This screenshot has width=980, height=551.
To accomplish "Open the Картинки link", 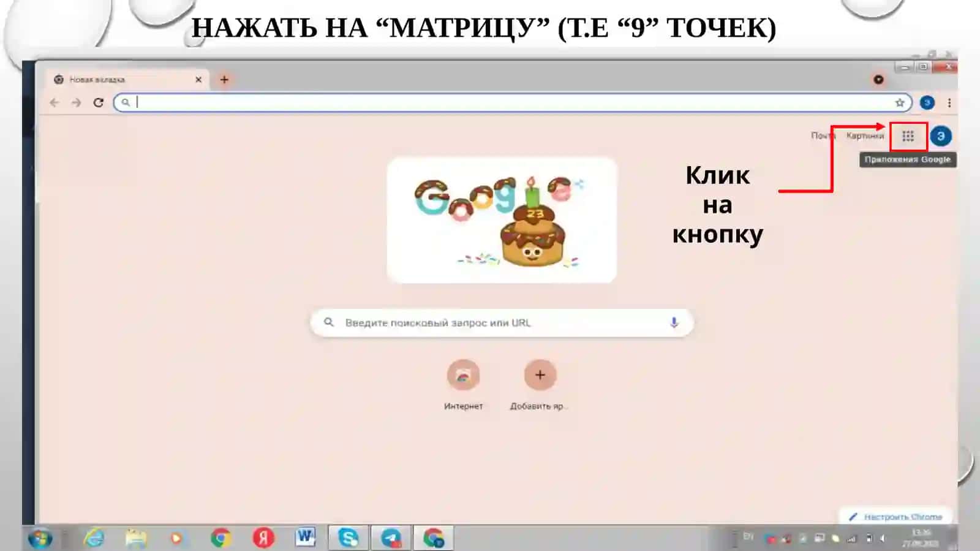I will [865, 135].
